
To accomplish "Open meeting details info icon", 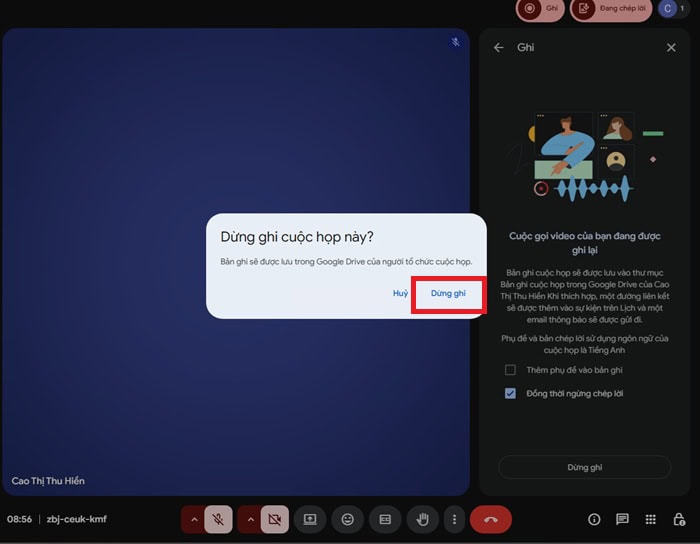I will coord(594,519).
